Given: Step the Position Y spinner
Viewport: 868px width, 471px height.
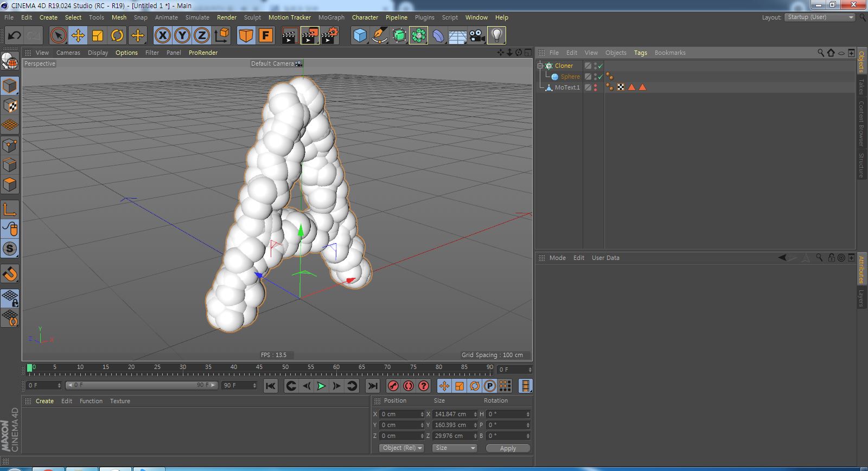Looking at the screenshot, I should (422, 425).
